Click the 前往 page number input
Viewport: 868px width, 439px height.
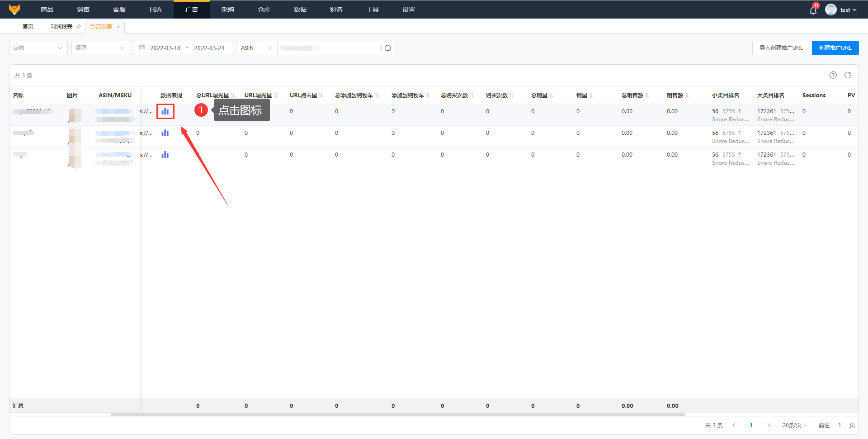click(840, 425)
